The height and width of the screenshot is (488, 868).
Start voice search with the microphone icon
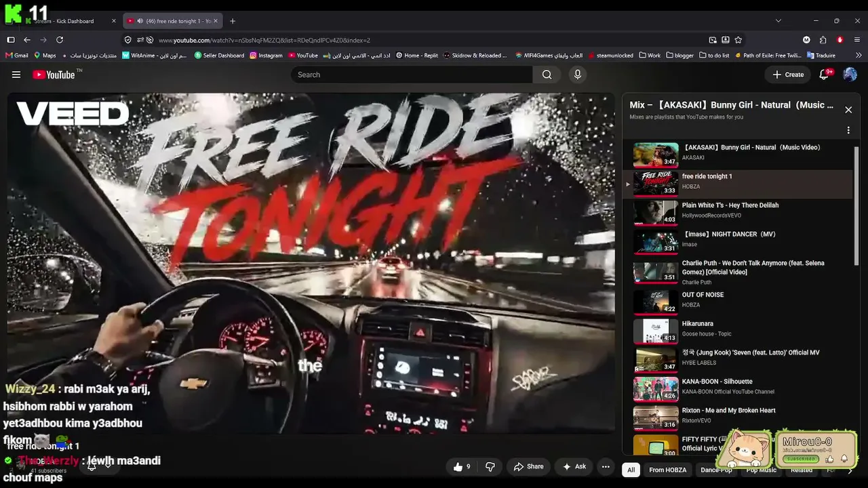pos(578,75)
